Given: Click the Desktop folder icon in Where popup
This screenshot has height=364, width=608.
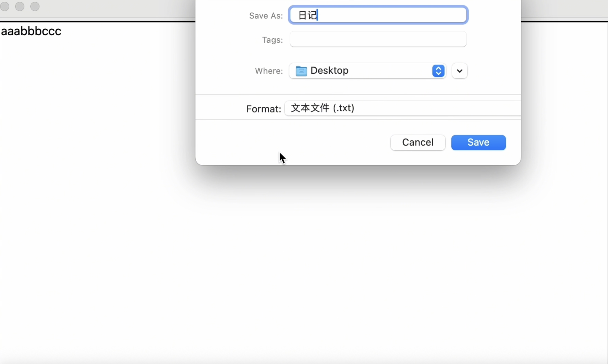Looking at the screenshot, I should click(x=301, y=71).
